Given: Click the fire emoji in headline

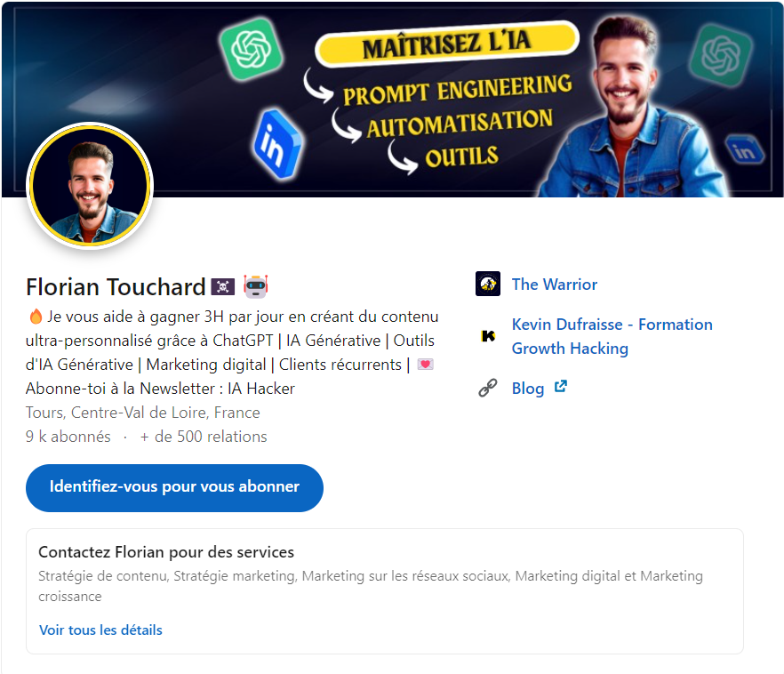Looking at the screenshot, I should click(36, 317).
